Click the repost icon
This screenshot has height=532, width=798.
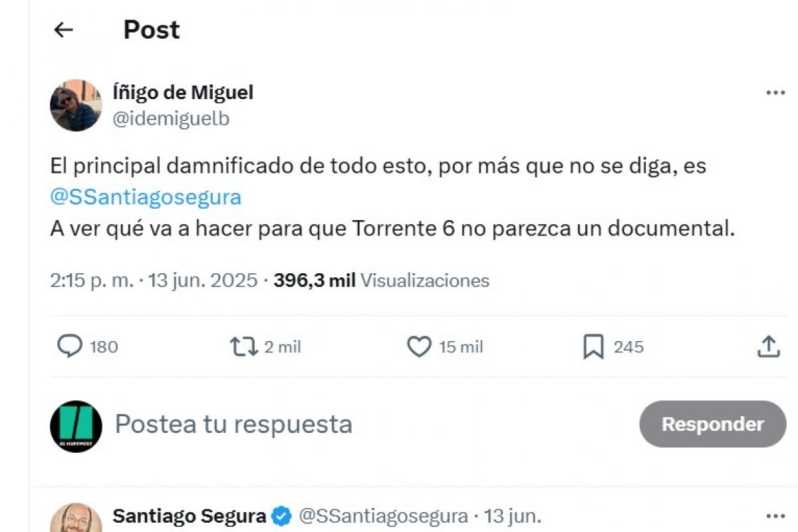coord(243,346)
